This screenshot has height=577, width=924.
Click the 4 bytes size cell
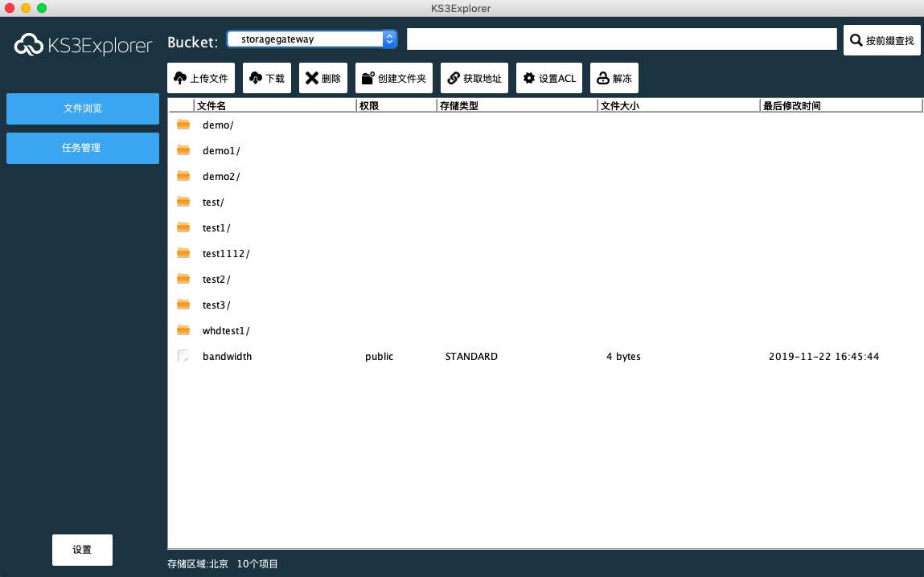click(623, 356)
